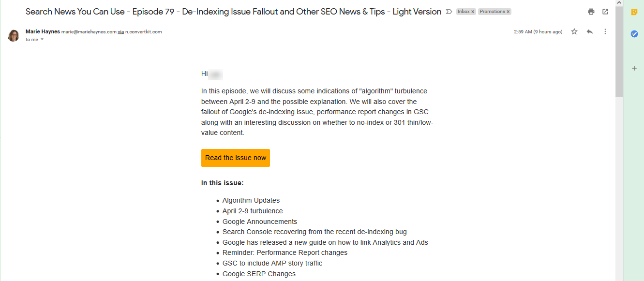Click the sender address marie@mariehaynes.com

click(89, 32)
